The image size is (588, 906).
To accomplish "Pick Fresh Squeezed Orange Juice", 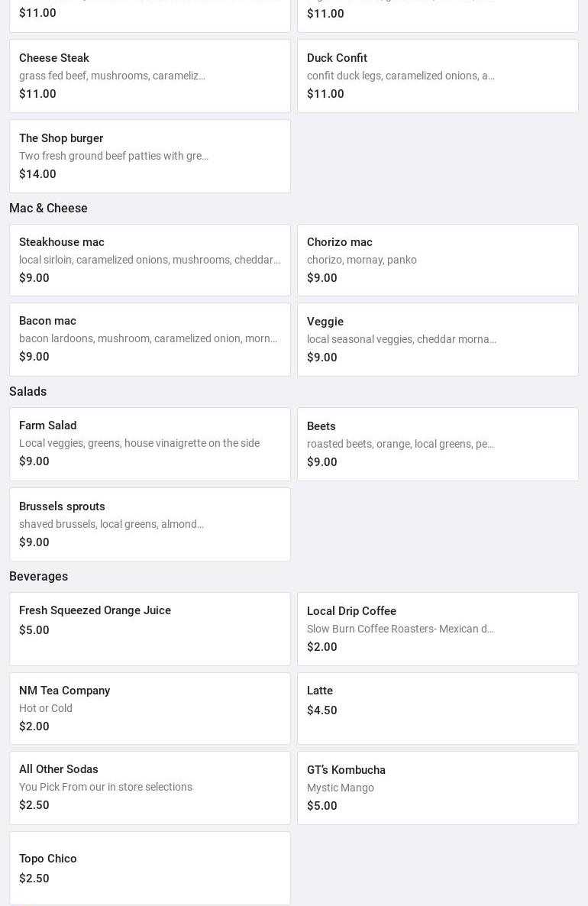I will pos(150,629).
